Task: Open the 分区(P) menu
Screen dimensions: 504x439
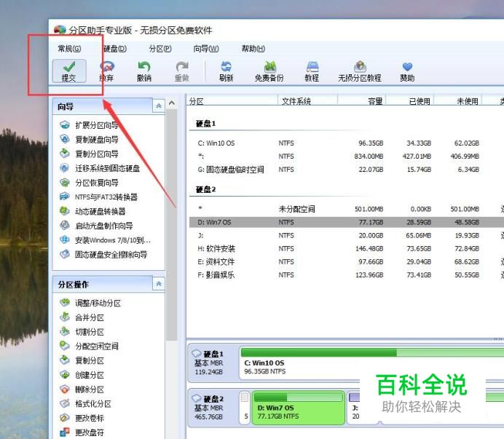Action: pos(160,49)
